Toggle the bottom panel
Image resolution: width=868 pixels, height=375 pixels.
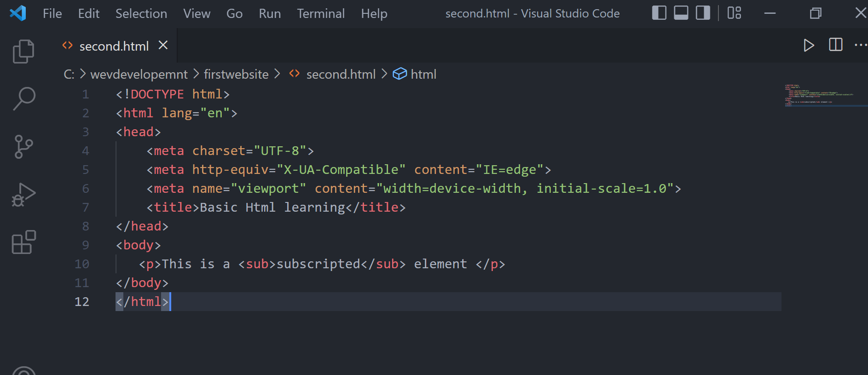tap(681, 13)
